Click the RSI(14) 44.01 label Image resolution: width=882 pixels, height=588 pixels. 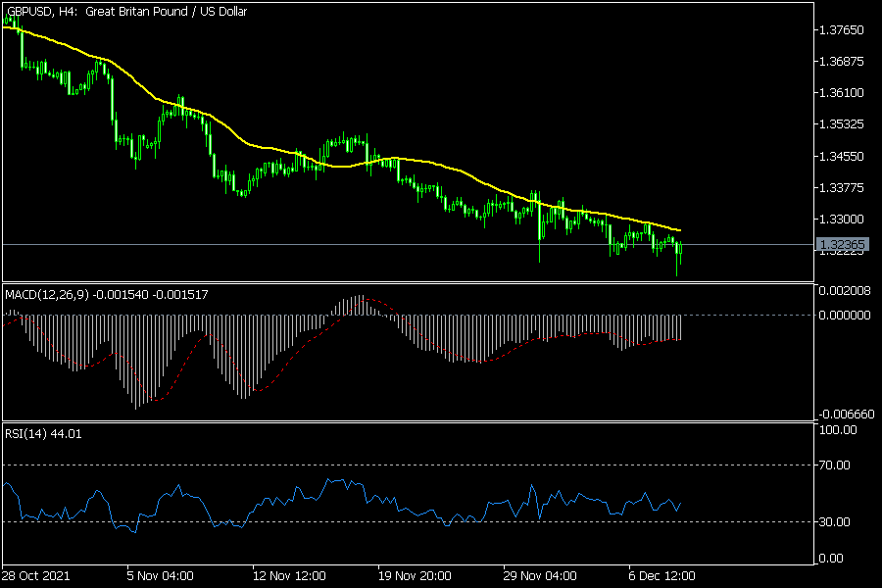pyautogui.click(x=43, y=434)
